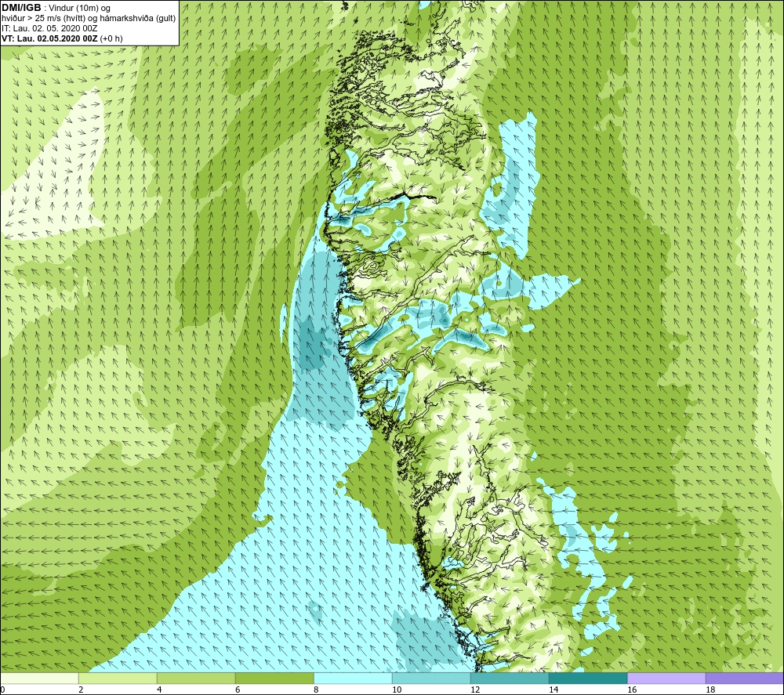Click the 16–18 m/s light purple legend swatch

[666, 678]
